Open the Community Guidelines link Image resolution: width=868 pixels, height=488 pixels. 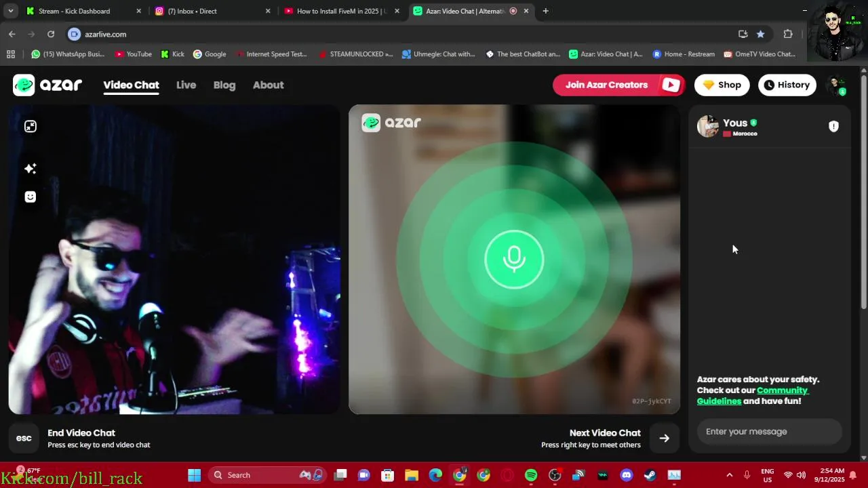753,395
